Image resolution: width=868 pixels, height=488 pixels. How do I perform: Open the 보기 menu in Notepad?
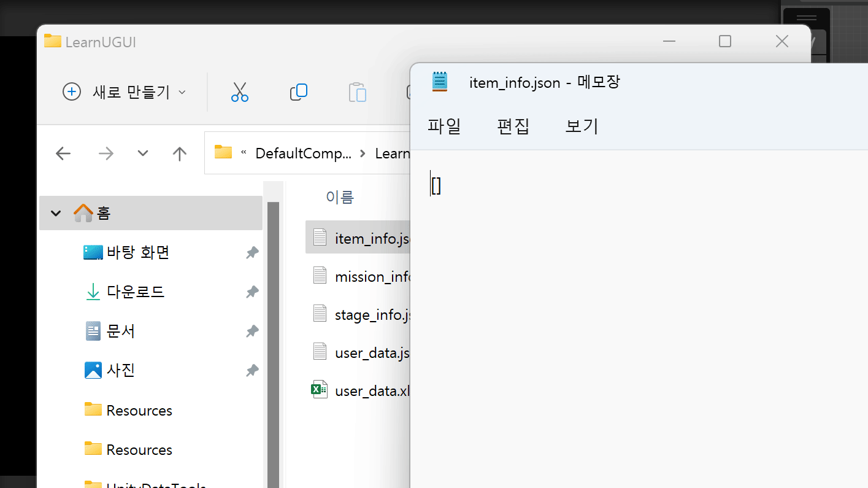pyautogui.click(x=582, y=126)
